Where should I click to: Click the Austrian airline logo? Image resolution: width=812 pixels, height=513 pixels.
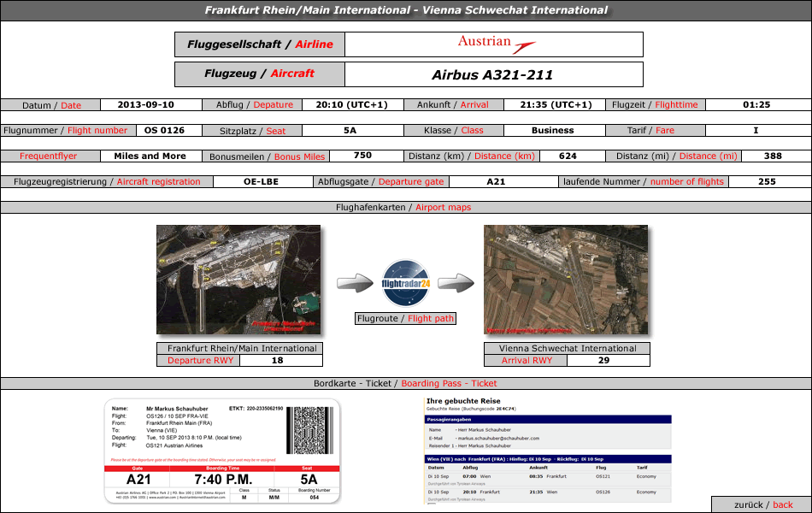(x=496, y=44)
